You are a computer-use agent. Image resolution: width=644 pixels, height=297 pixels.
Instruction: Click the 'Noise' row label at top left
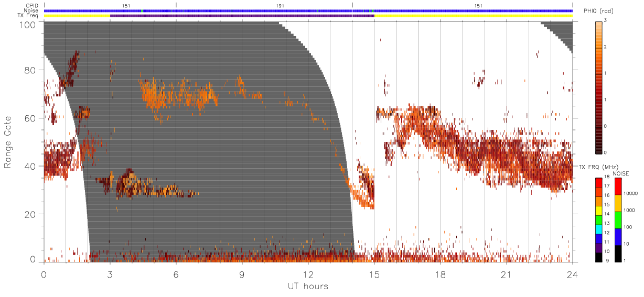[32, 10]
